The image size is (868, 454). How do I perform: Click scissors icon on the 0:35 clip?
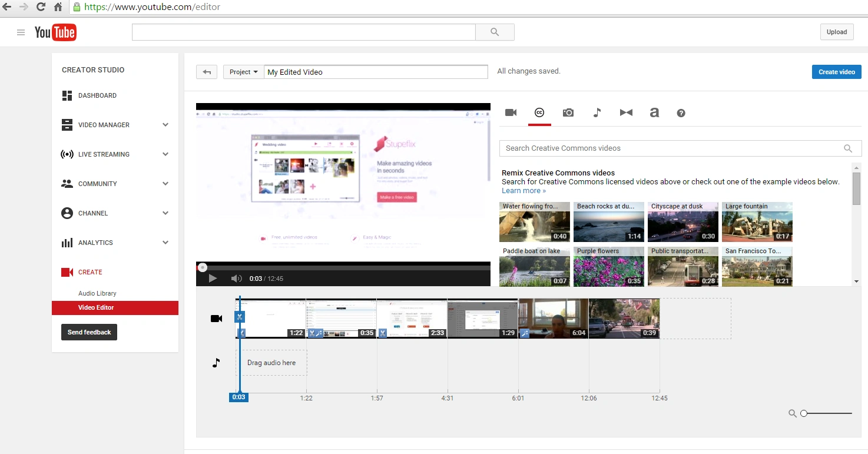[x=312, y=333]
